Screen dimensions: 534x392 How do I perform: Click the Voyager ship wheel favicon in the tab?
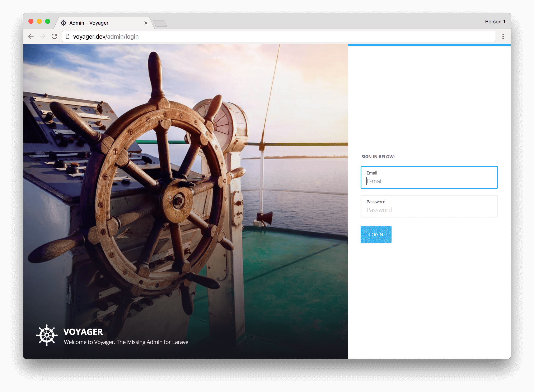(64, 23)
